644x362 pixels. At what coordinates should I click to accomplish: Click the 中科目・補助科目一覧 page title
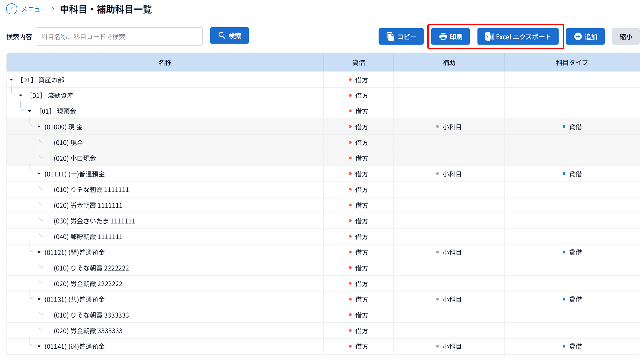106,9
